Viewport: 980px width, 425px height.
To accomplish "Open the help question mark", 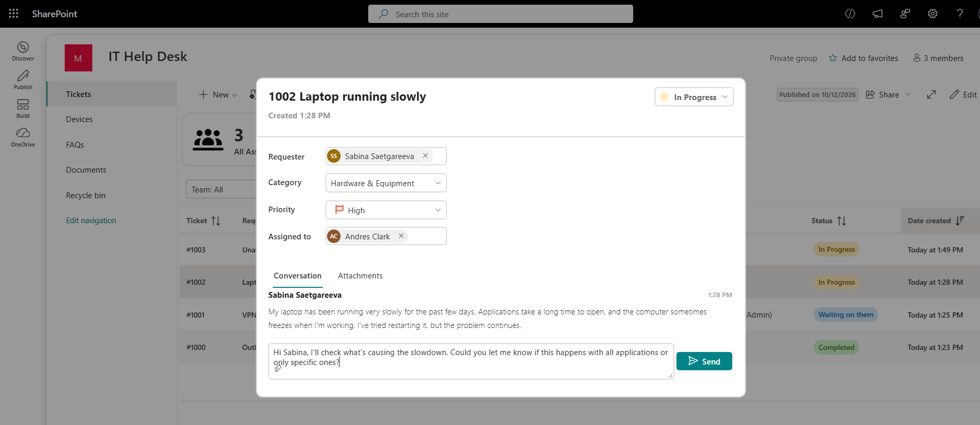I will click(960, 14).
